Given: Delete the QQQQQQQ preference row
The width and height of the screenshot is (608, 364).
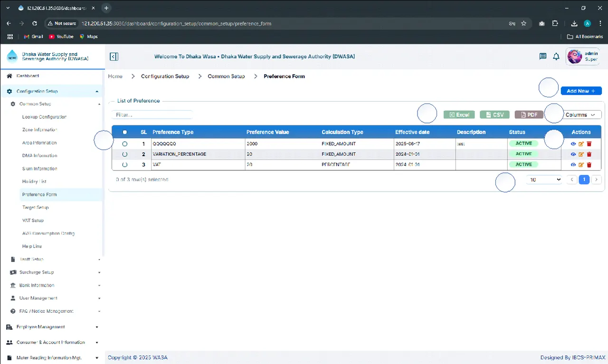Looking at the screenshot, I should tap(589, 144).
